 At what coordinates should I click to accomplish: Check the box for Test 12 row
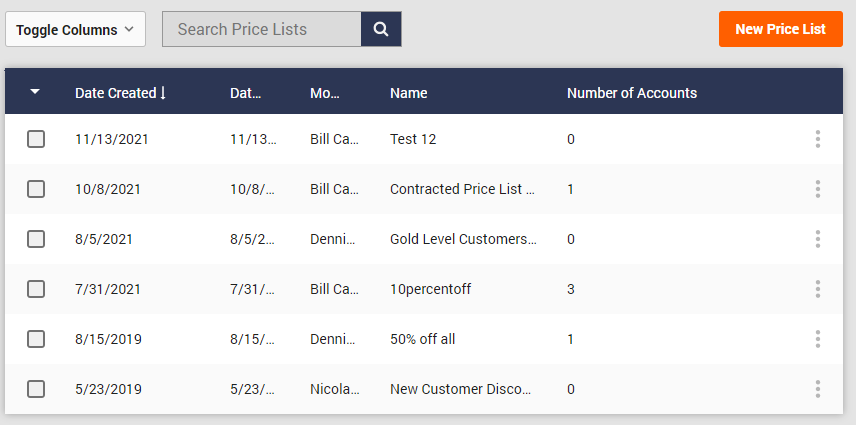[x=36, y=139]
